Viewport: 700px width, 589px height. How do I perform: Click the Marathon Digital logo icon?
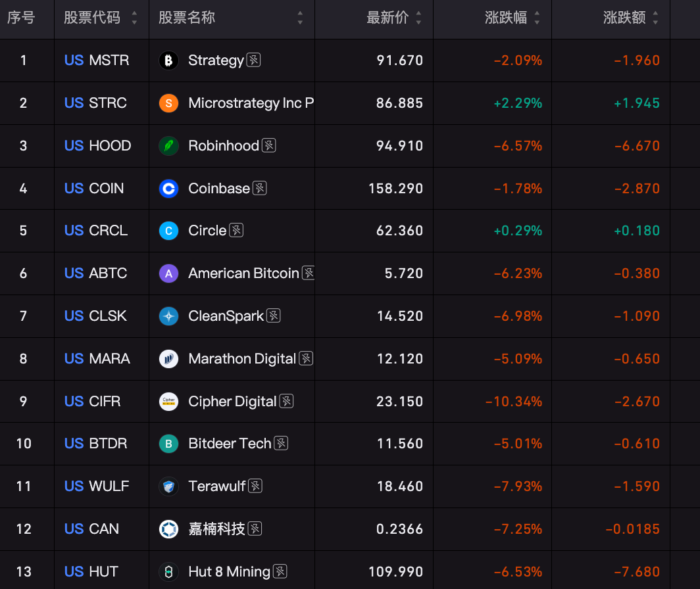168,359
